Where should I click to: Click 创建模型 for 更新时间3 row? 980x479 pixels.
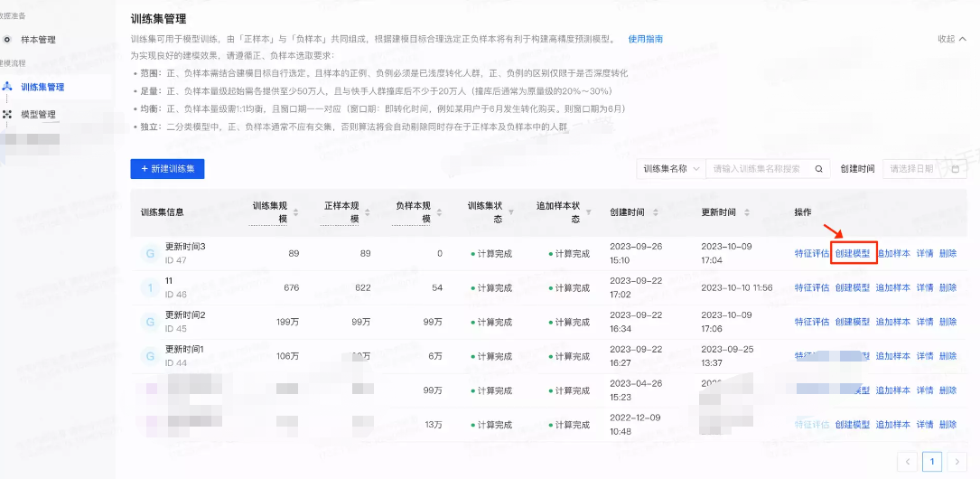point(853,253)
